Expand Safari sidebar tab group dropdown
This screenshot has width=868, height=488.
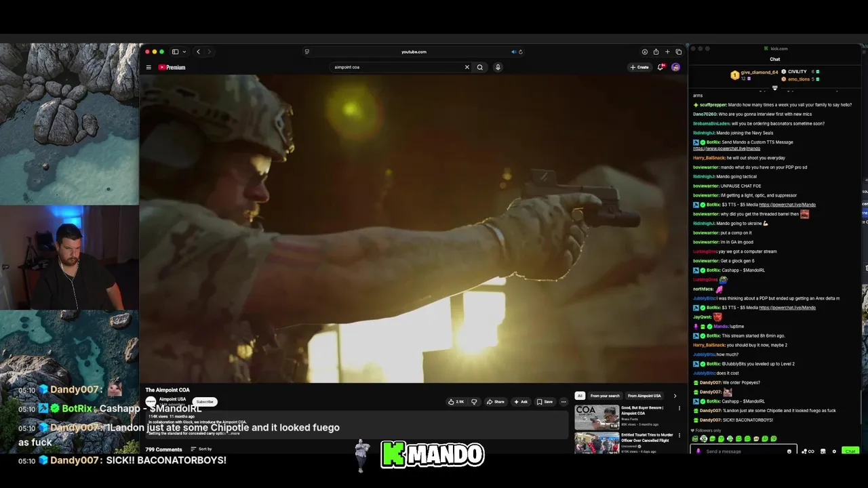point(184,52)
